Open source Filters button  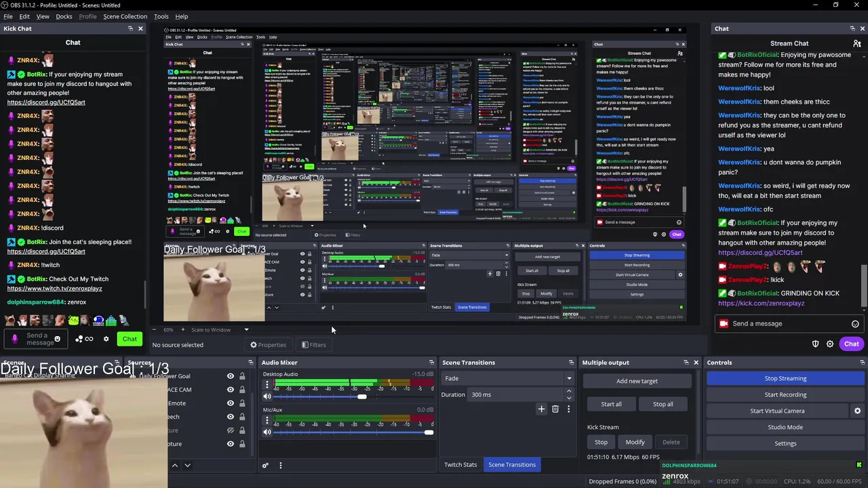(313, 345)
